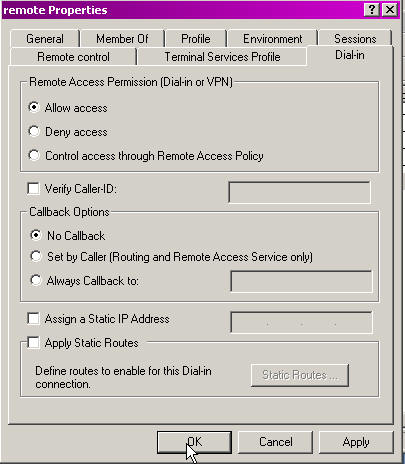Select the Allow access radio button
The height and width of the screenshot is (464, 405).
[34, 107]
